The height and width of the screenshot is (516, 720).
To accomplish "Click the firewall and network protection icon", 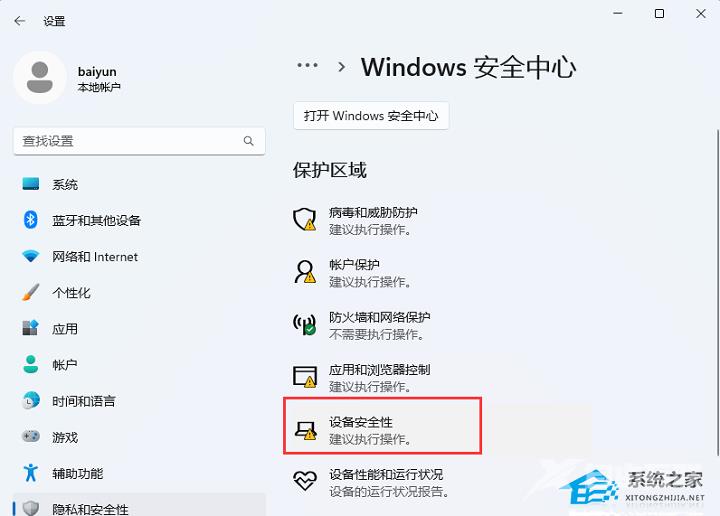I will tap(304, 324).
